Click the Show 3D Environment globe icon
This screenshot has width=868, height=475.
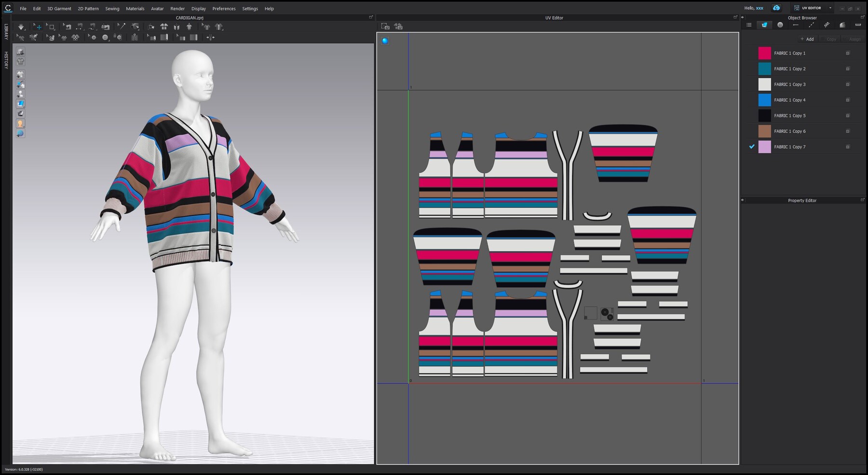[20, 134]
